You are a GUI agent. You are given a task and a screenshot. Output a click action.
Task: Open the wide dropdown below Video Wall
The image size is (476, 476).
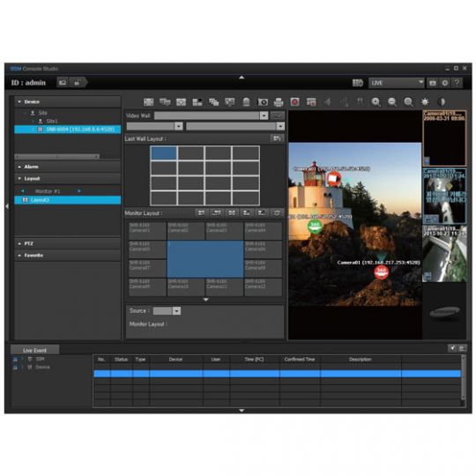pos(235,126)
